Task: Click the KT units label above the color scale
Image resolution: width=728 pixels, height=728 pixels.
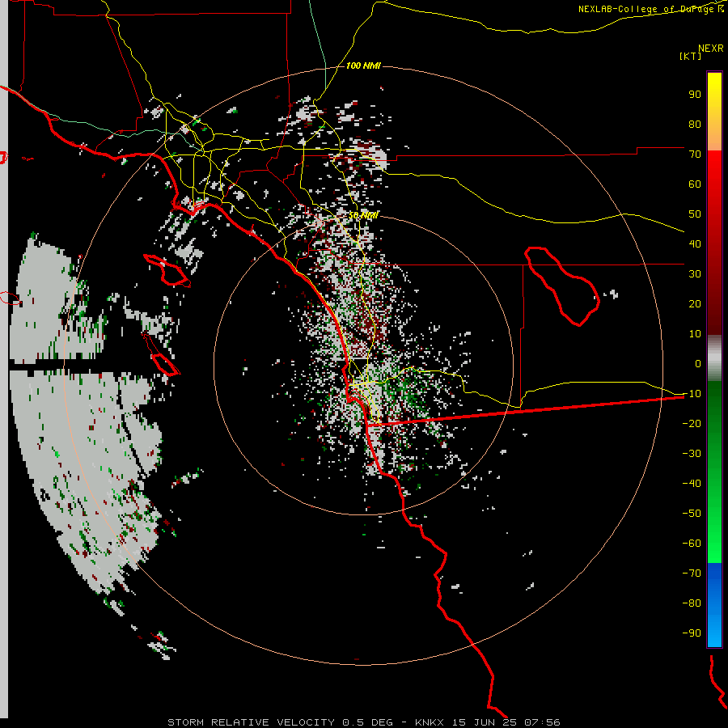Action: pyautogui.click(x=691, y=56)
